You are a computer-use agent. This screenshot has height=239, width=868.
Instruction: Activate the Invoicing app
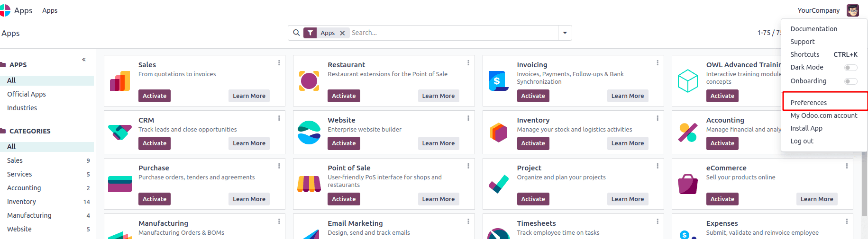point(533,96)
